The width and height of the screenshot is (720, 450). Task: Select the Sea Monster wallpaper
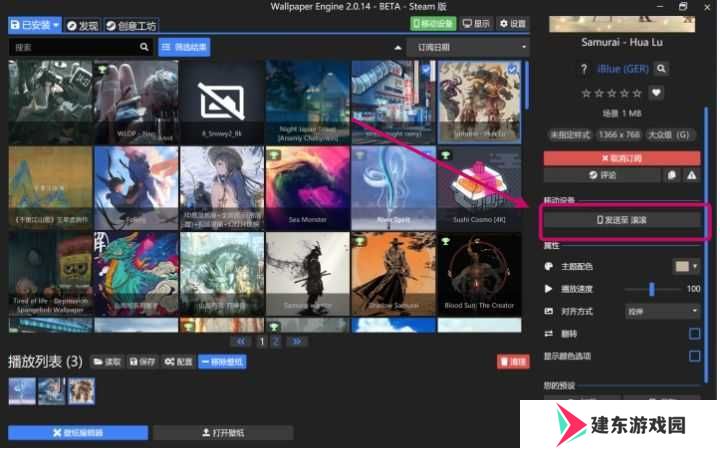[x=308, y=188]
